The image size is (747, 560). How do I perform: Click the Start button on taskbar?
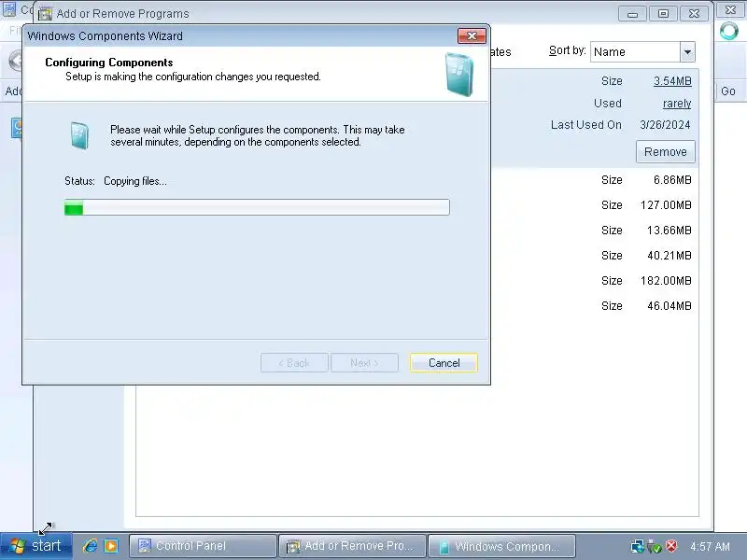pos(36,546)
